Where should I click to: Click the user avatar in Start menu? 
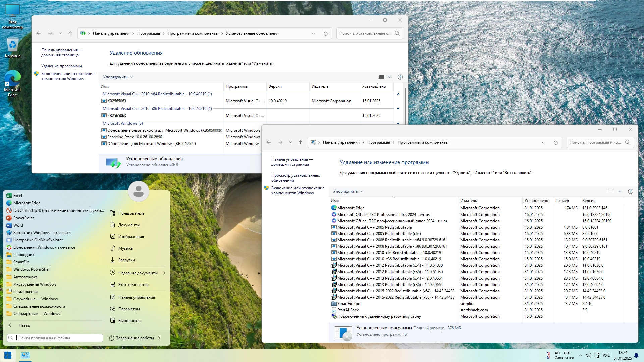pos(138,191)
